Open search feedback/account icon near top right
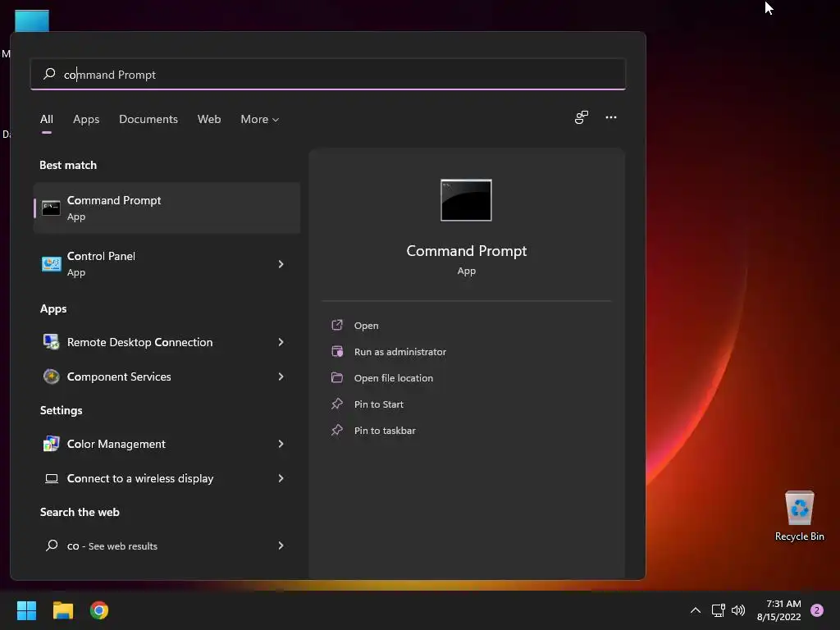This screenshot has height=630, width=840. (582, 117)
